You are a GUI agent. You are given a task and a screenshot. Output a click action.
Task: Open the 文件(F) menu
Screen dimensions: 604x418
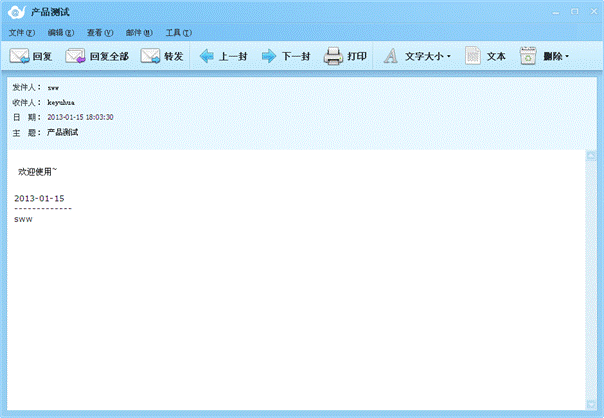pyautogui.click(x=21, y=33)
